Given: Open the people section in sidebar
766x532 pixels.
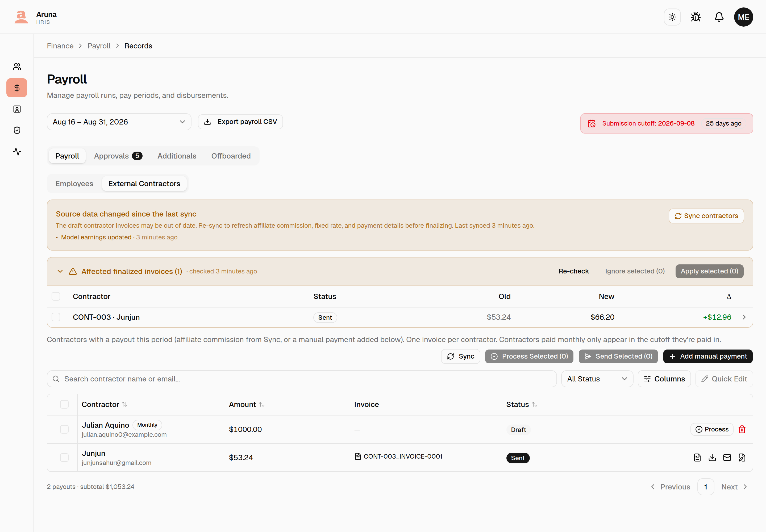Looking at the screenshot, I should [17, 67].
